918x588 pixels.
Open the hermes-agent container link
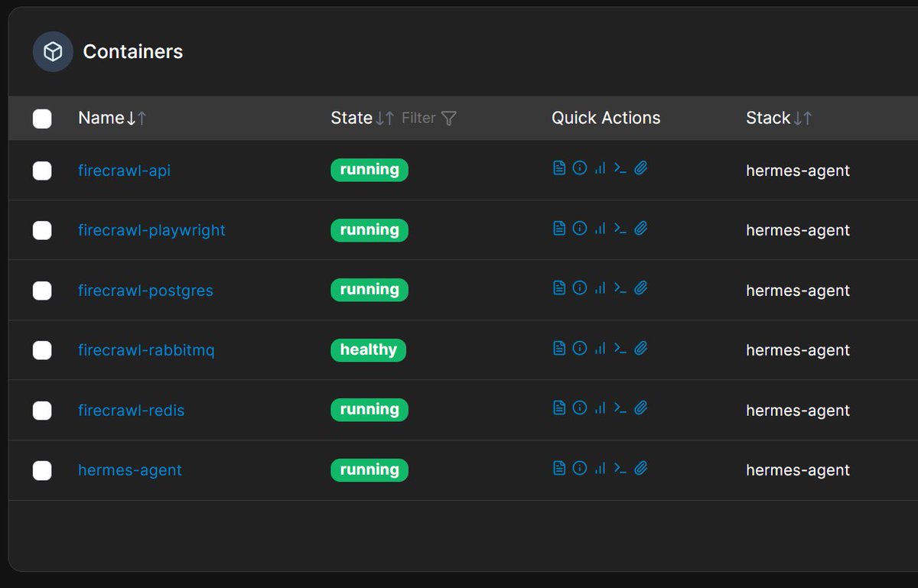click(x=130, y=470)
